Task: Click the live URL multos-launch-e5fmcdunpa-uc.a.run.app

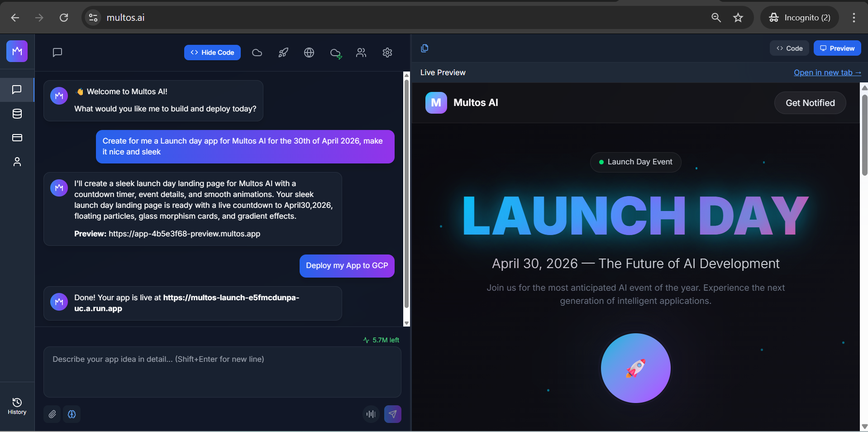Action: [x=186, y=303]
